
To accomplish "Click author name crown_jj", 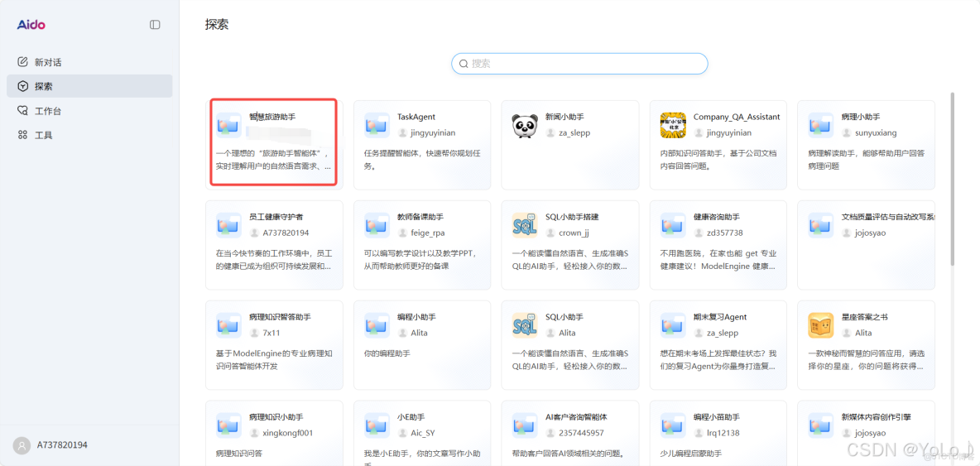I will coord(574,233).
